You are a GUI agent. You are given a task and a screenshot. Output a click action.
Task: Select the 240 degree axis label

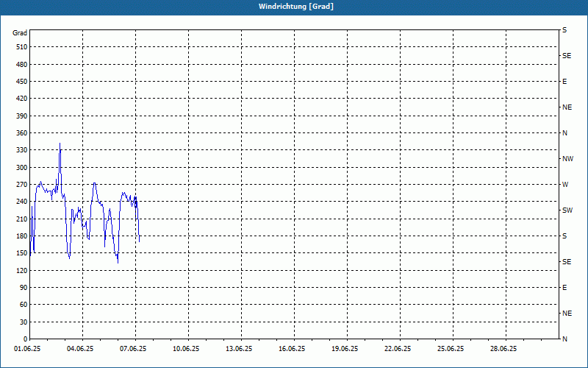coord(21,202)
